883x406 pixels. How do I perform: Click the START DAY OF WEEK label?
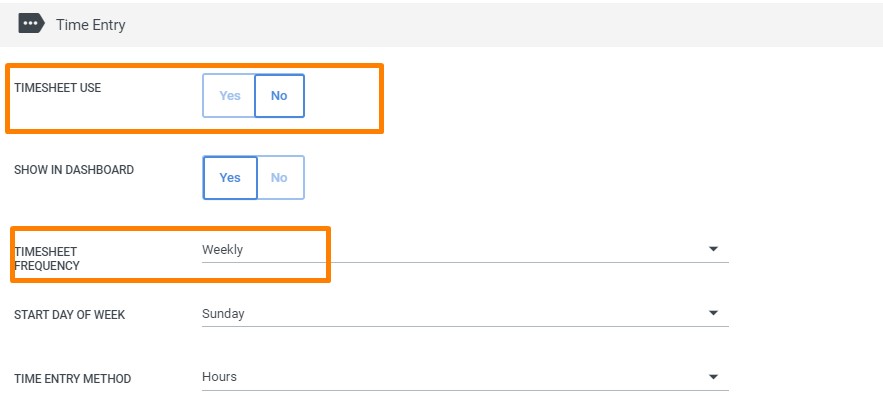[x=69, y=315]
